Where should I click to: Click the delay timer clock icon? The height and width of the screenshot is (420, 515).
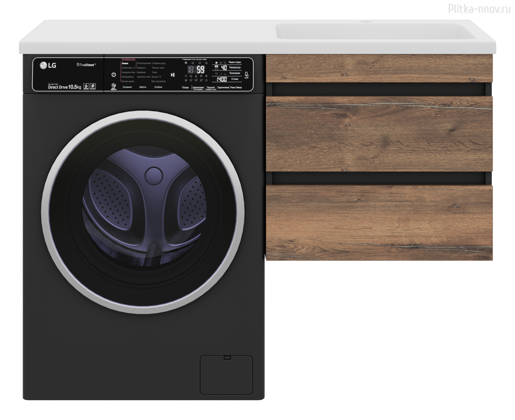186,76
